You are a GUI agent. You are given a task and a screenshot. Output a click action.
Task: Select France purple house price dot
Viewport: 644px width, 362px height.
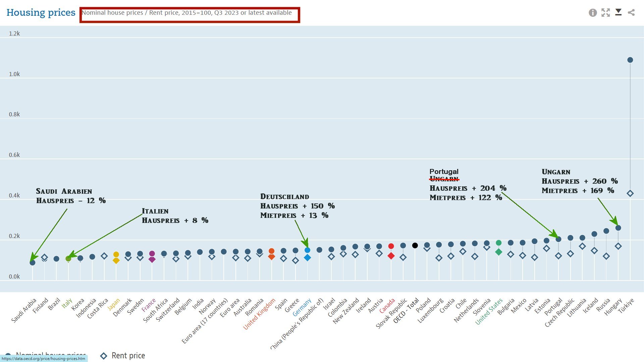click(x=152, y=254)
